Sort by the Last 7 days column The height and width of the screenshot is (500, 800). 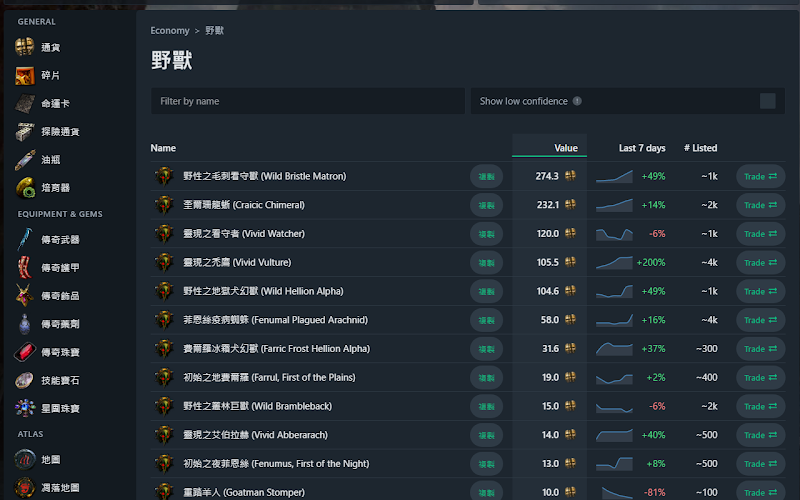click(642, 148)
